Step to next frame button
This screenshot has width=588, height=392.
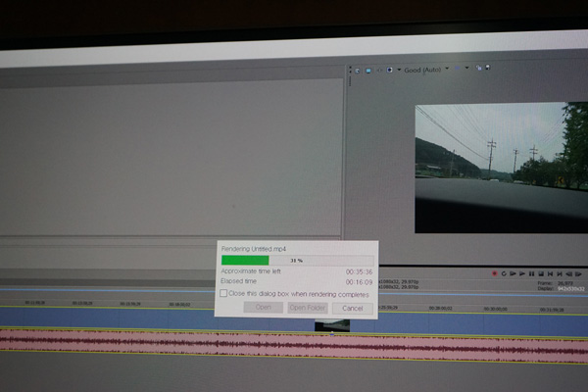pyautogui.click(x=578, y=274)
